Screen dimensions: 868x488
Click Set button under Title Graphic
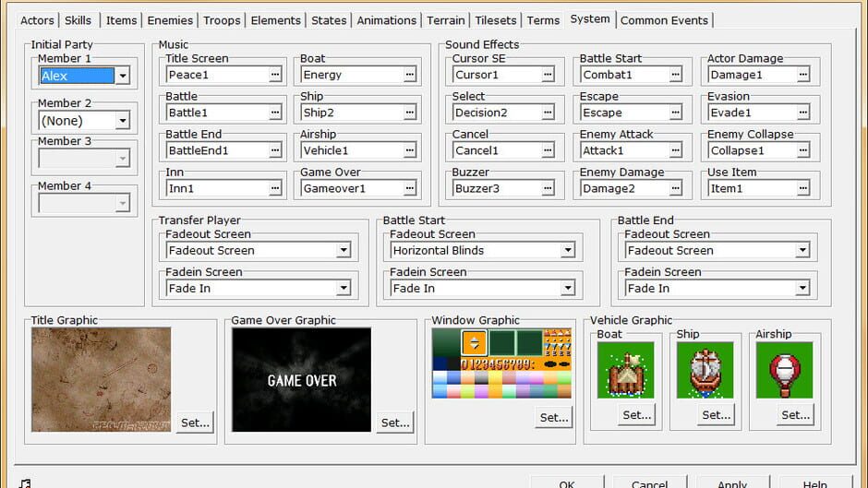coord(195,423)
